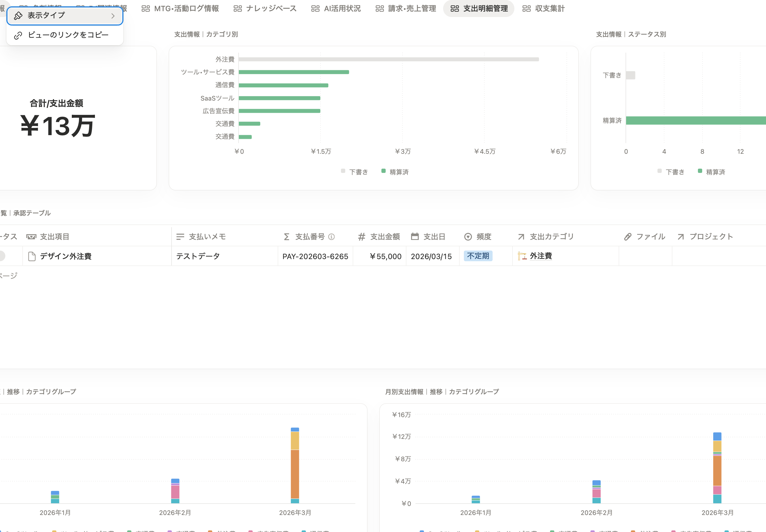Image resolution: width=766 pixels, height=532 pixels.
Task: Open the 外注費 category relation link
Action: tap(541, 256)
